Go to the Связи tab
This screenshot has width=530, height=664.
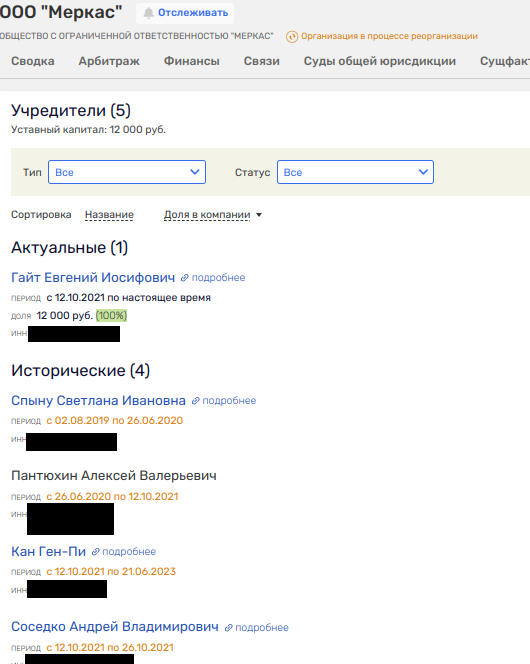262,61
